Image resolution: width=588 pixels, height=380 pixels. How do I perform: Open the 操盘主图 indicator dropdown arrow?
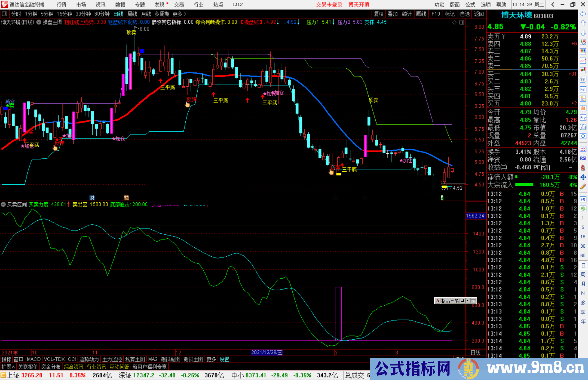[39, 22]
